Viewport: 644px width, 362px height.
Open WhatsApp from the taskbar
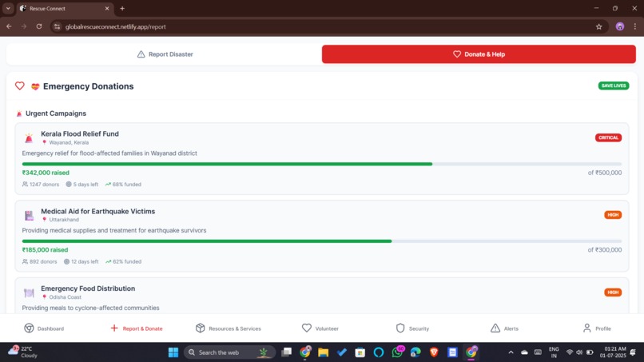(397, 352)
